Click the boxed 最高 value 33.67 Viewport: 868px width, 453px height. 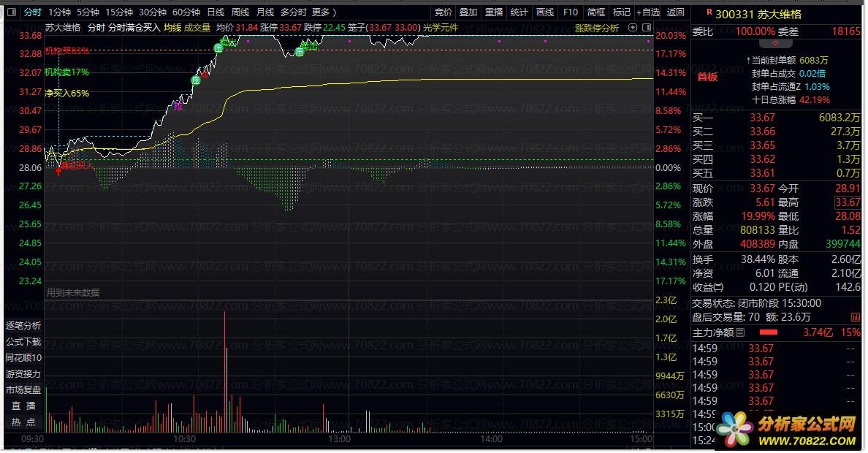point(848,202)
